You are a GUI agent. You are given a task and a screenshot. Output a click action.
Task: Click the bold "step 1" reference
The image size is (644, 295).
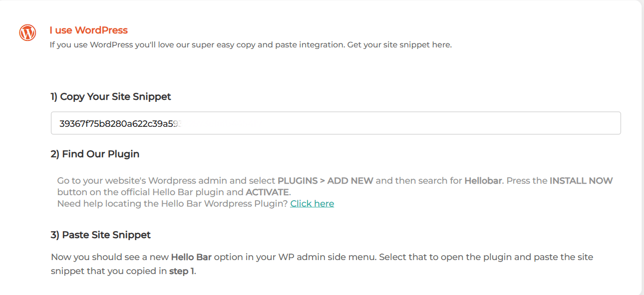(x=182, y=272)
